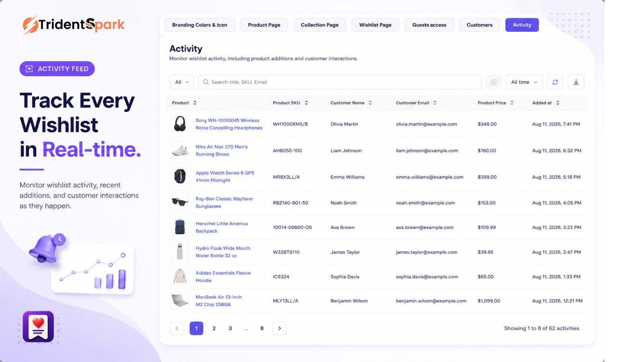Open the All time date dropdown
The height and width of the screenshot is (362, 644).
524,82
